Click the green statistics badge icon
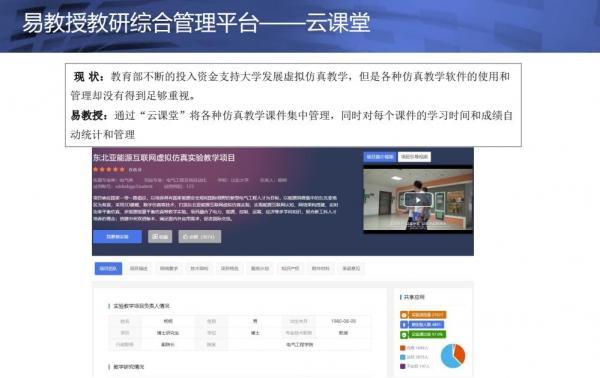Viewport: 600px width, 378px height. (x=404, y=335)
